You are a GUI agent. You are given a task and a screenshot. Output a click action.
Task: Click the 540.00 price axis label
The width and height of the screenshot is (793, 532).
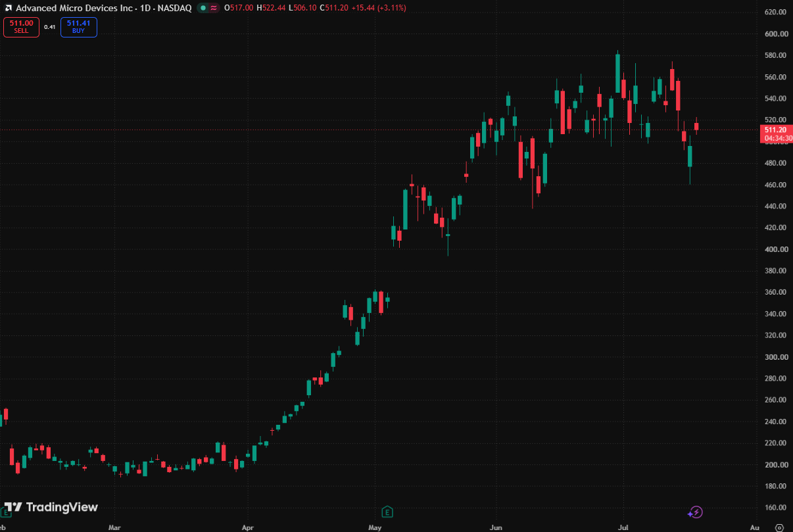(x=777, y=99)
